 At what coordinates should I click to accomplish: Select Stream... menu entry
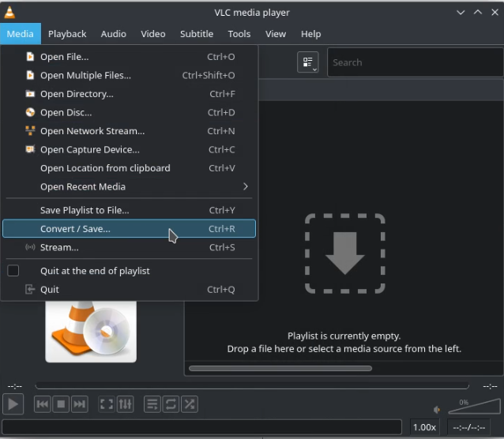[x=129, y=247]
